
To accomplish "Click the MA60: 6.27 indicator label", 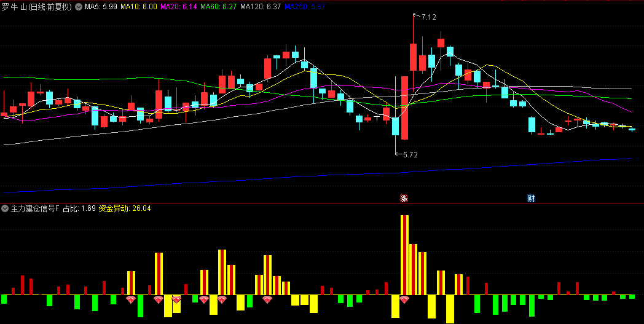I will (219, 7).
